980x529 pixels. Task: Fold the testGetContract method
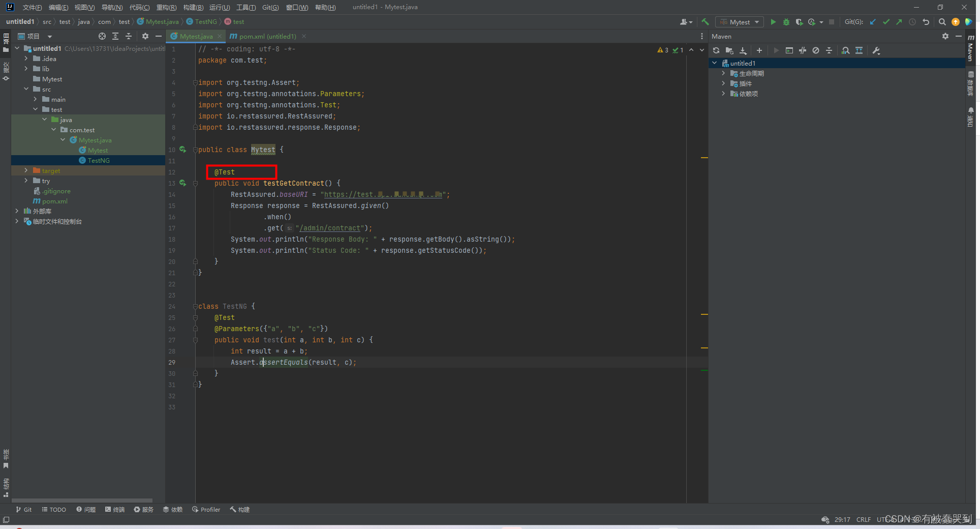tap(195, 183)
